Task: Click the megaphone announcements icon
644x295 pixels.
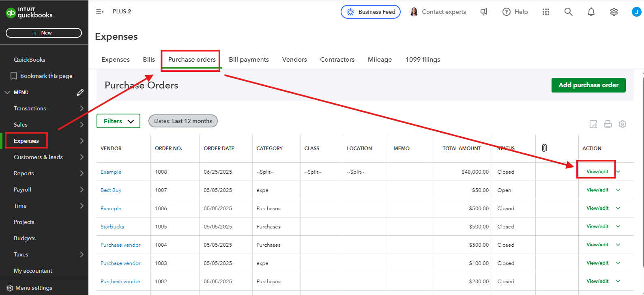Action: pyautogui.click(x=484, y=12)
